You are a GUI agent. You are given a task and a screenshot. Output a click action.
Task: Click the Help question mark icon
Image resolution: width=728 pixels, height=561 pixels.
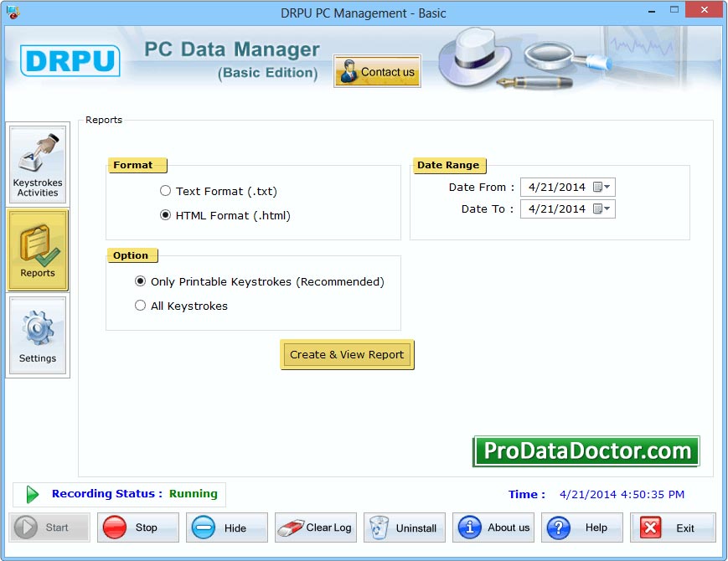point(558,527)
